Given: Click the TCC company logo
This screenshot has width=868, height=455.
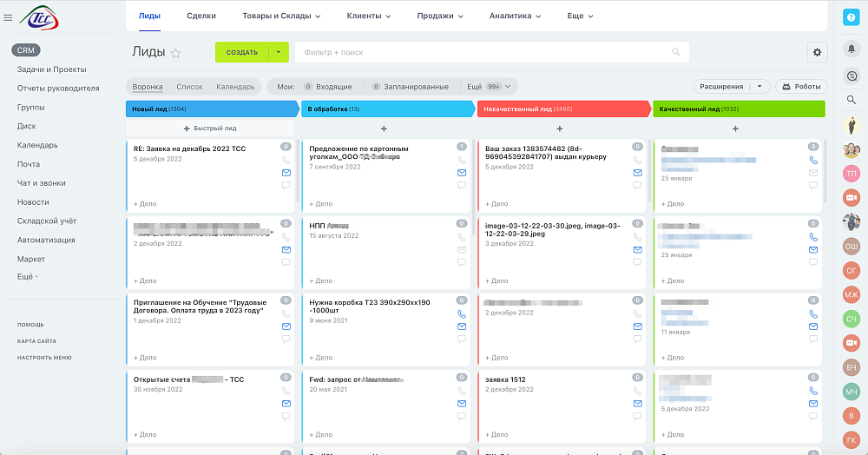Looking at the screenshot, I should tap(39, 17).
